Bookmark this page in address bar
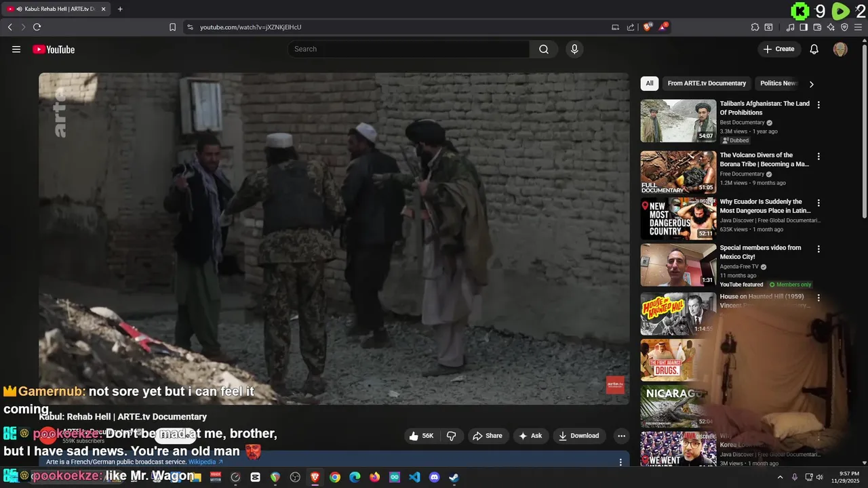Viewport: 868px width, 488px height. (x=172, y=27)
